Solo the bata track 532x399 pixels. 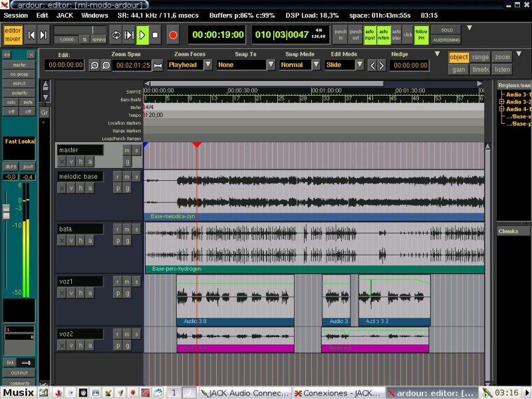pos(136,229)
